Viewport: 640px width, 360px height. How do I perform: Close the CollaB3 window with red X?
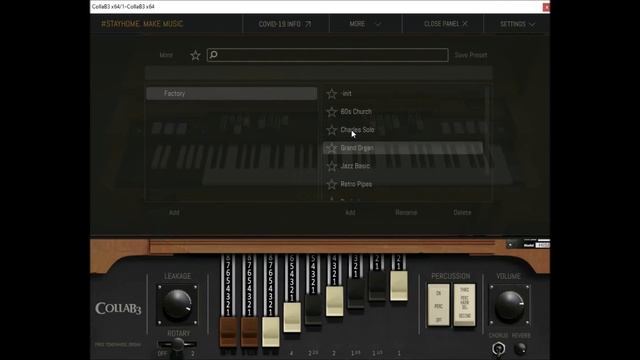pyautogui.click(x=546, y=7)
